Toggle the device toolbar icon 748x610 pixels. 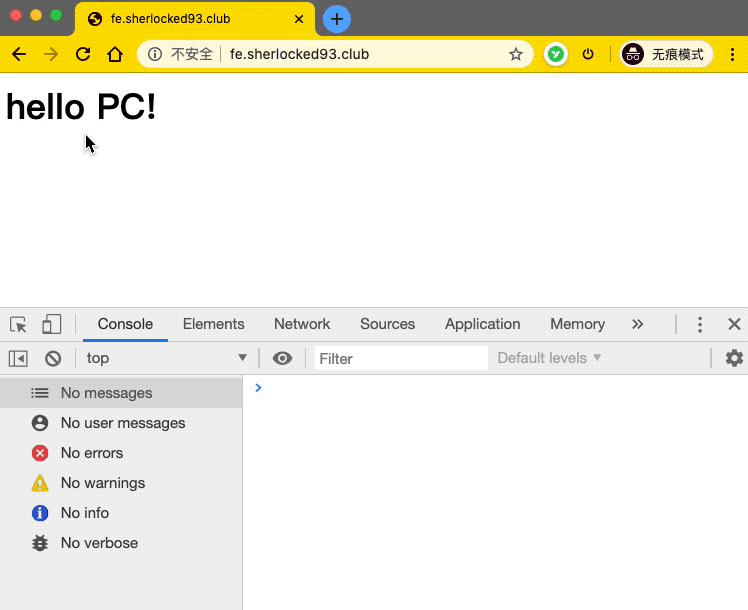coord(52,324)
